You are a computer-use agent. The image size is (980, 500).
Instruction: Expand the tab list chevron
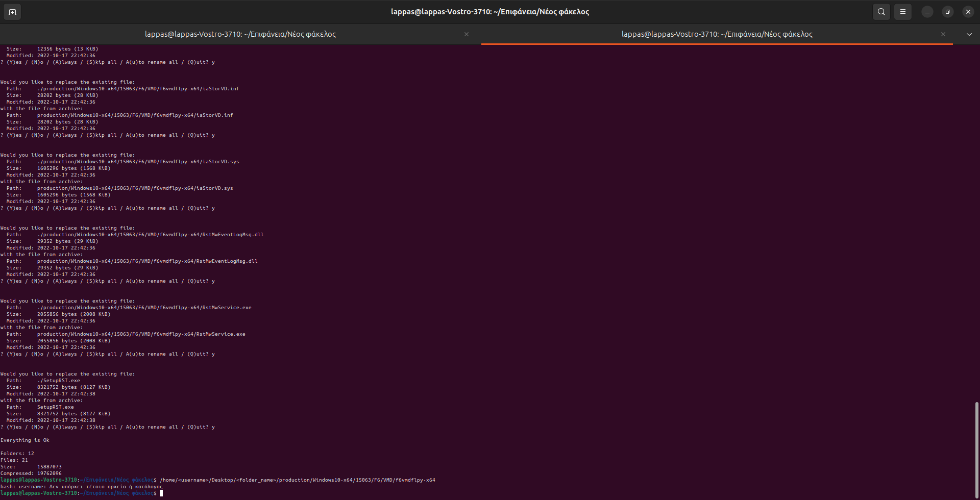click(969, 34)
